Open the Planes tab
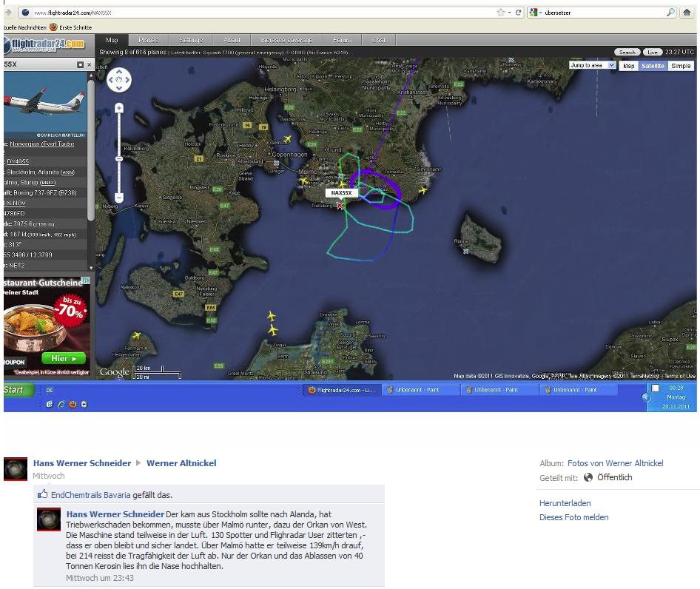 [x=148, y=40]
